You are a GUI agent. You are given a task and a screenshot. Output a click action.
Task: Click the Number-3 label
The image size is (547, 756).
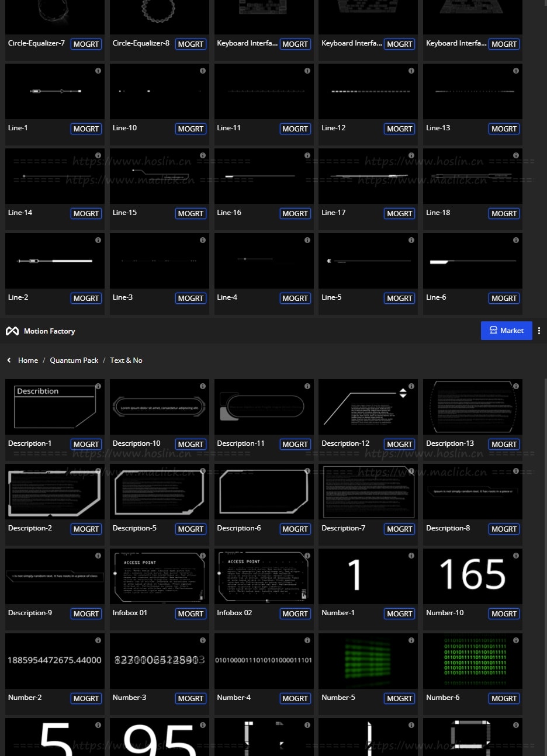tap(129, 698)
